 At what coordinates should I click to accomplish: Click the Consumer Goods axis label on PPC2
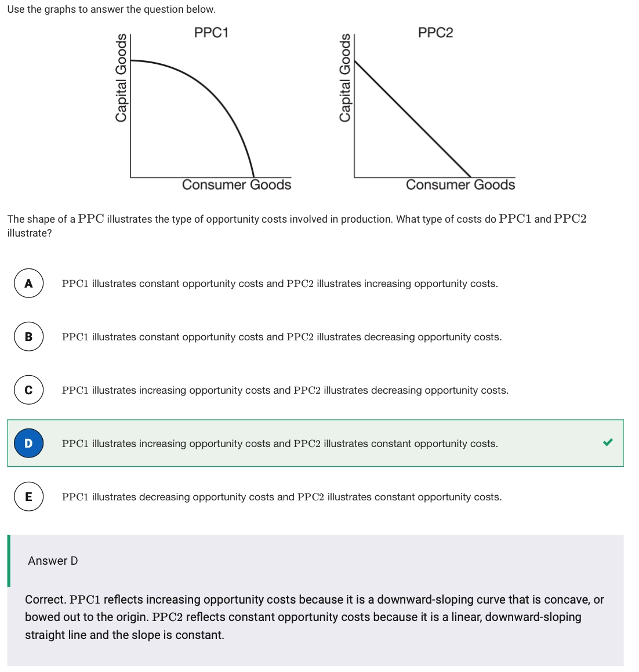coord(460,185)
